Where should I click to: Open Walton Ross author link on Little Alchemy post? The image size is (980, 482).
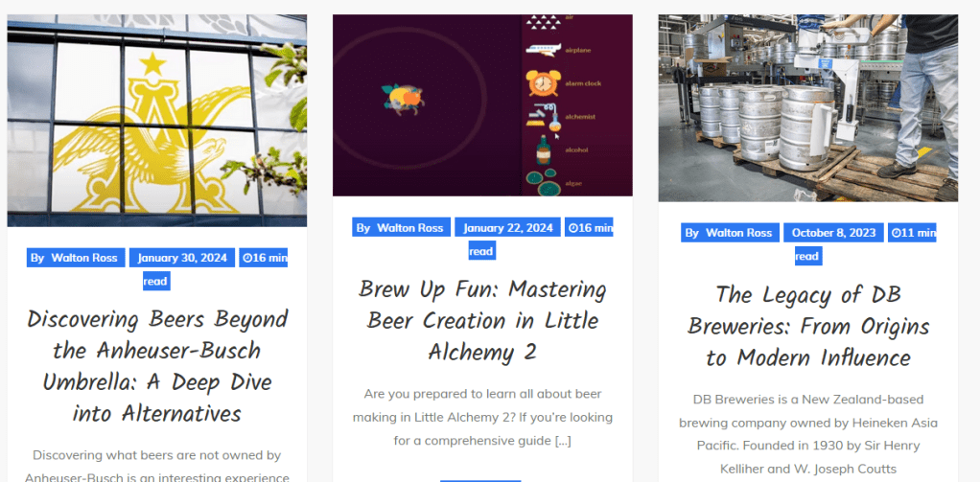point(410,228)
